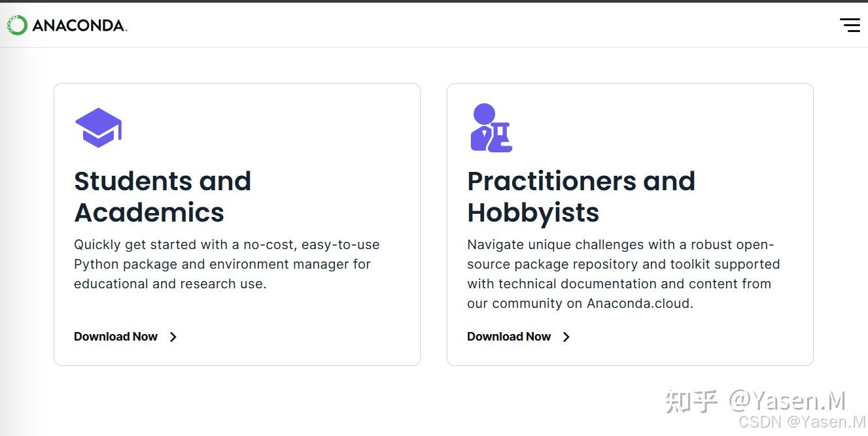Click the arrow beside Students' Download Now
Viewport: 868px width, 436px height.
(x=173, y=337)
